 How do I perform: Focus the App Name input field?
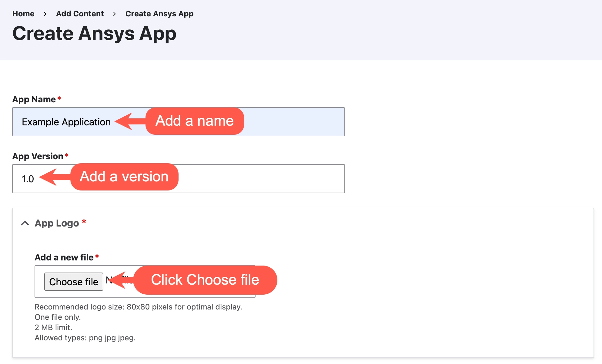[x=179, y=122]
